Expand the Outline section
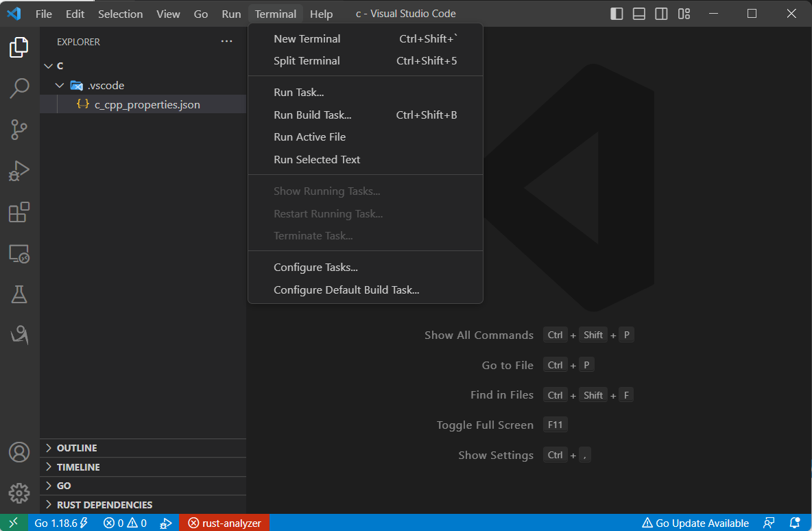This screenshot has width=812, height=531. [143, 447]
